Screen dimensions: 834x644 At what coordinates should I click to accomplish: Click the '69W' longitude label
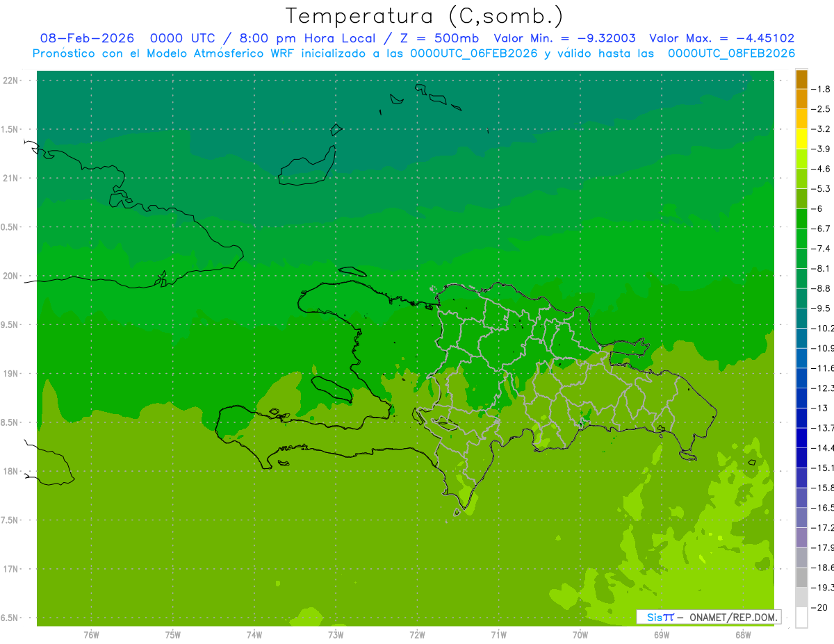coord(662,634)
